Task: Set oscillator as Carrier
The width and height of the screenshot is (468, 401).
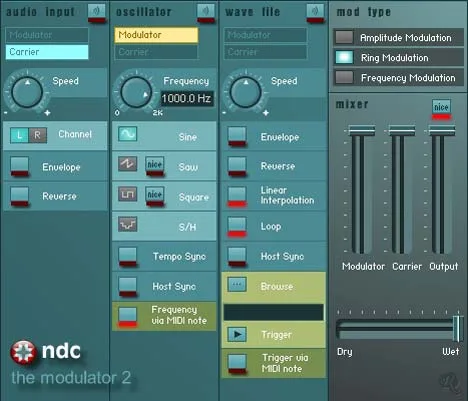Action: [156, 52]
